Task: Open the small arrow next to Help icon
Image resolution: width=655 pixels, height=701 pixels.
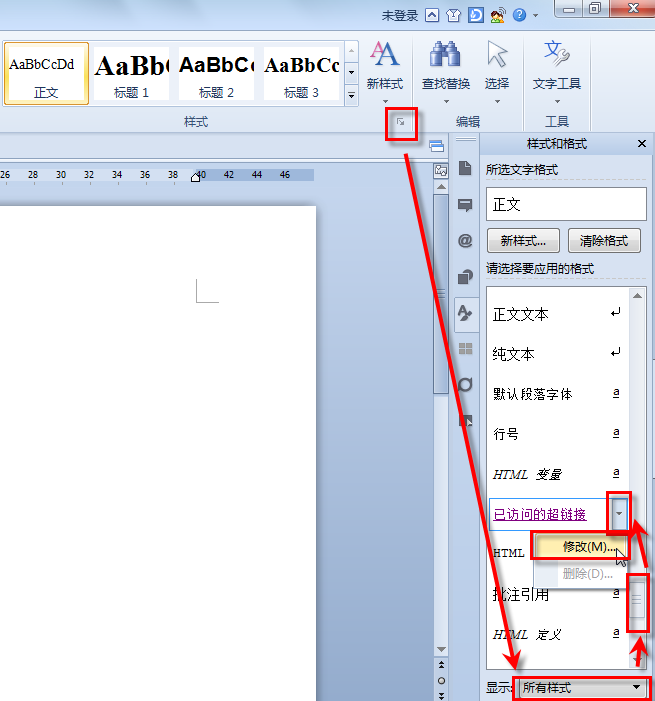Action: (535, 16)
